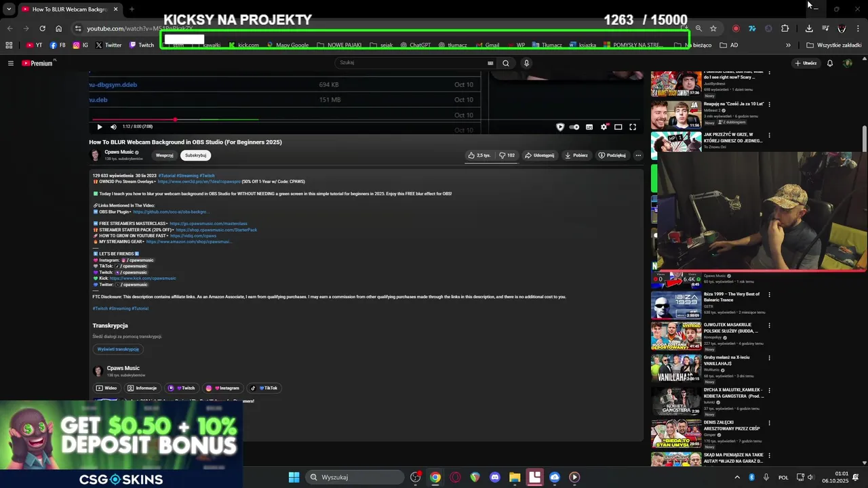Play the YouTube video
Image resolution: width=868 pixels, height=488 pixels.
tap(100, 127)
